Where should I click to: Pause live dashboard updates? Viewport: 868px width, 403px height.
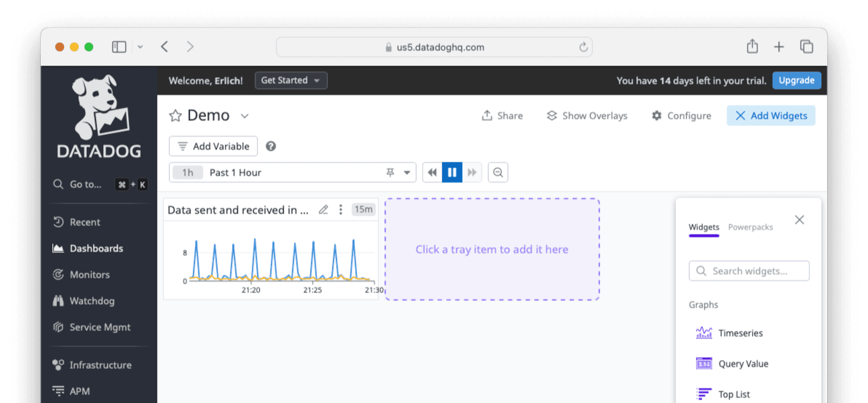(452, 173)
